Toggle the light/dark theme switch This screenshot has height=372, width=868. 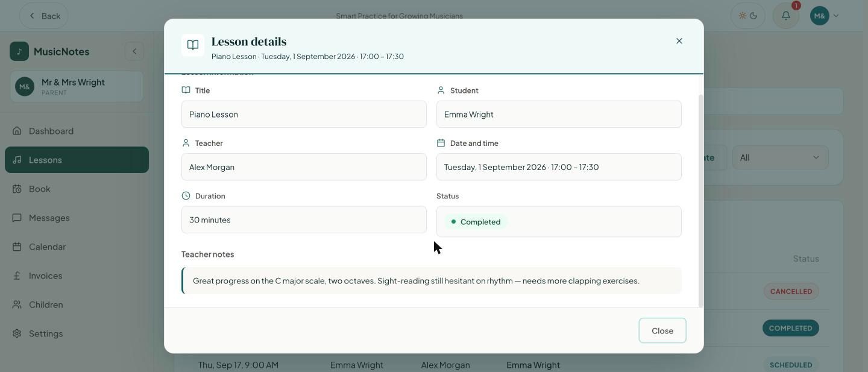click(748, 16)
